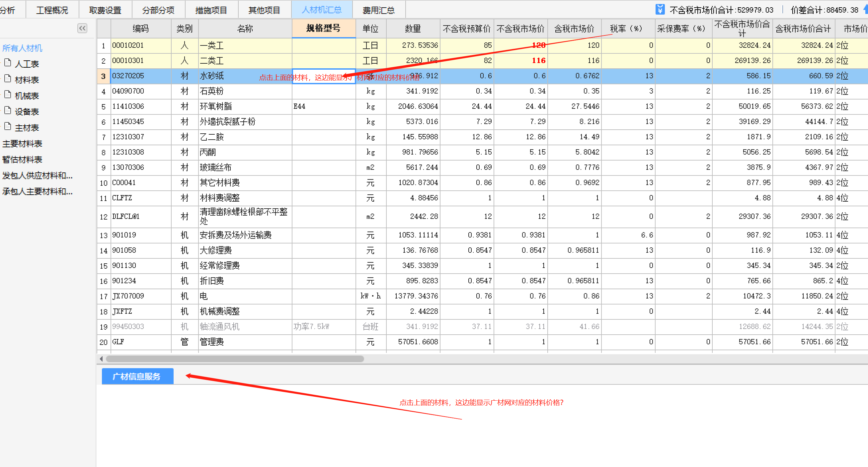The height and width of the screenshot is (467, 868).
Task: Click the yen icon beside 不含税市场价合计
Action: (x=660, y=9)
